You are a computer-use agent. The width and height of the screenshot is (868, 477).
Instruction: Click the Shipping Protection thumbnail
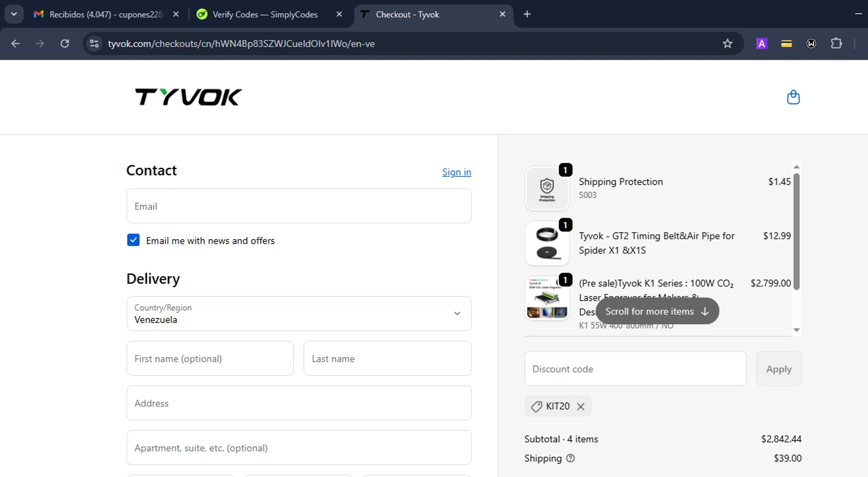tap(547, 189)
